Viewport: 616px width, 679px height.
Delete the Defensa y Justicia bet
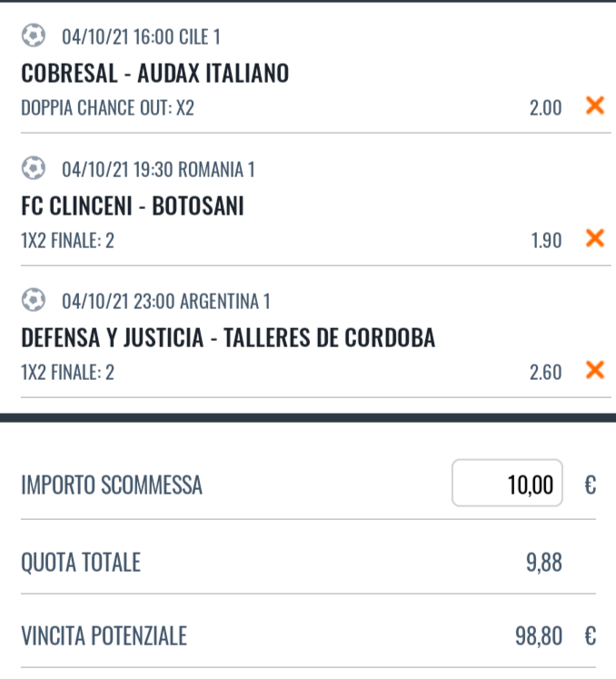coord(595,370)
